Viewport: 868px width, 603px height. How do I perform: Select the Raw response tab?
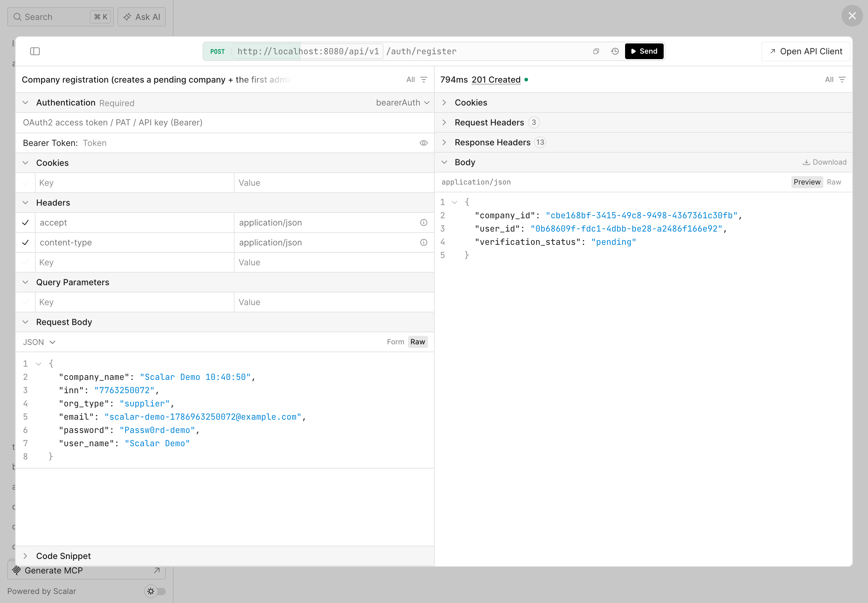[834, 182]
